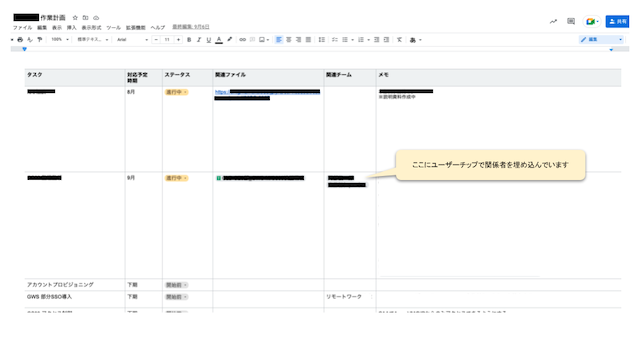
Task: Open the 表示形式 menu
Action: pyautogui.click(x=91, y=28)
